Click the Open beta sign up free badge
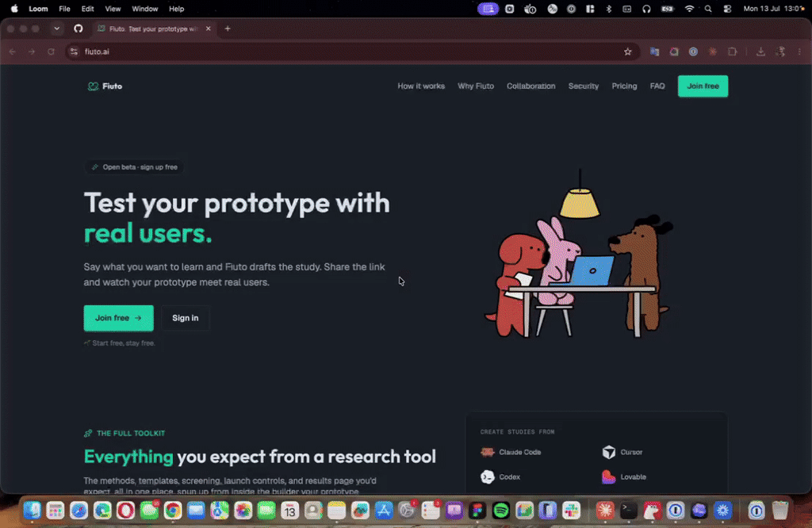Viewport: 812px width, 528px height. [x=134, y=167]
